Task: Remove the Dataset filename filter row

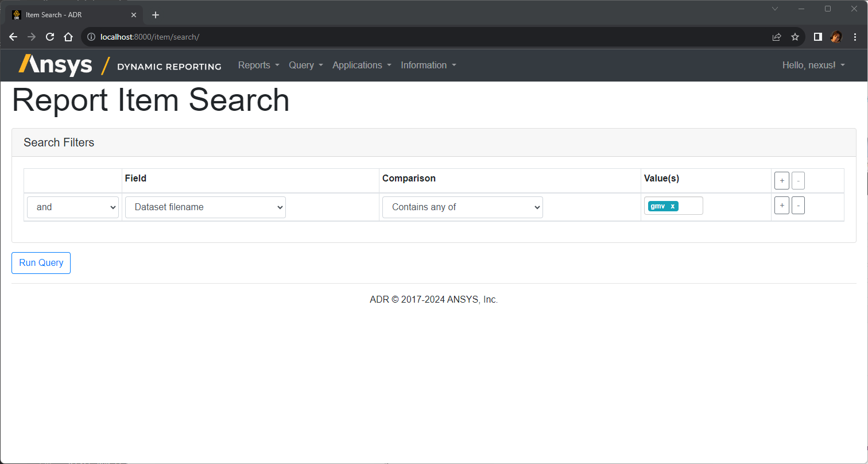Action: (798, 205)
